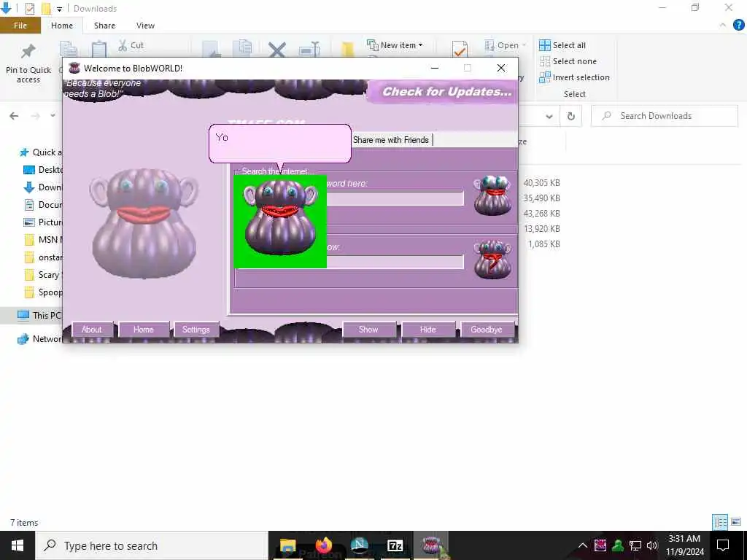Open 7-Zip from the taskbar
This screenshot has height=560, width=747.
395,545
